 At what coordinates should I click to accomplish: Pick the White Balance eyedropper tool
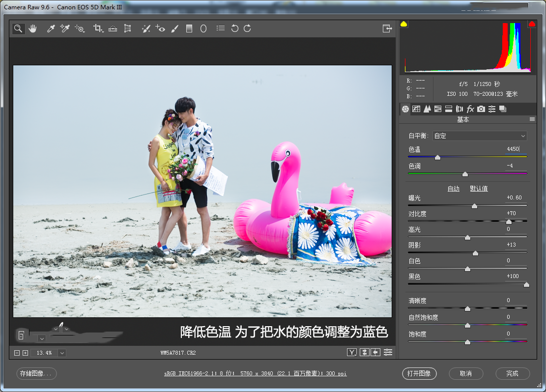(51, 28)
